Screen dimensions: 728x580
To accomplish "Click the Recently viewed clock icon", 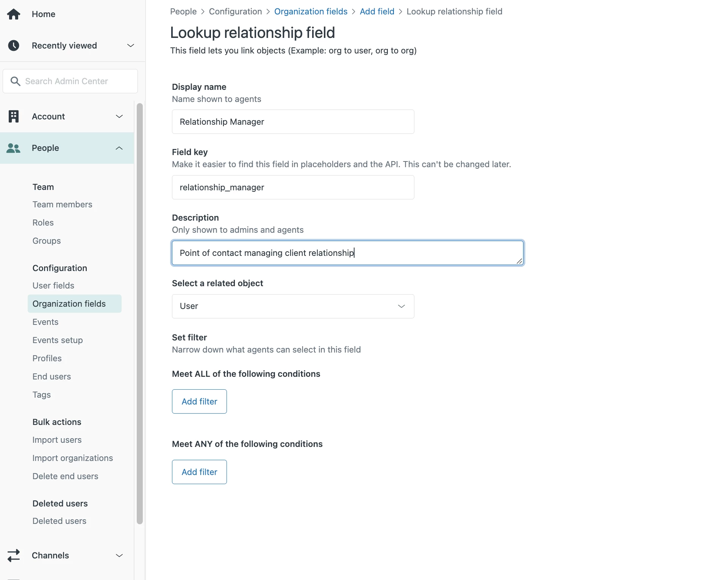I will [x=14, y=45].
